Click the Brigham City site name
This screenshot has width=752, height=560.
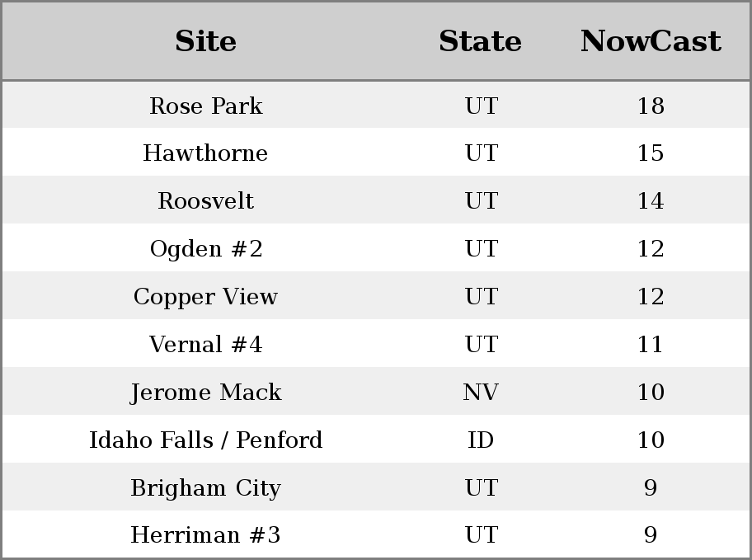(x=206, y=487)
